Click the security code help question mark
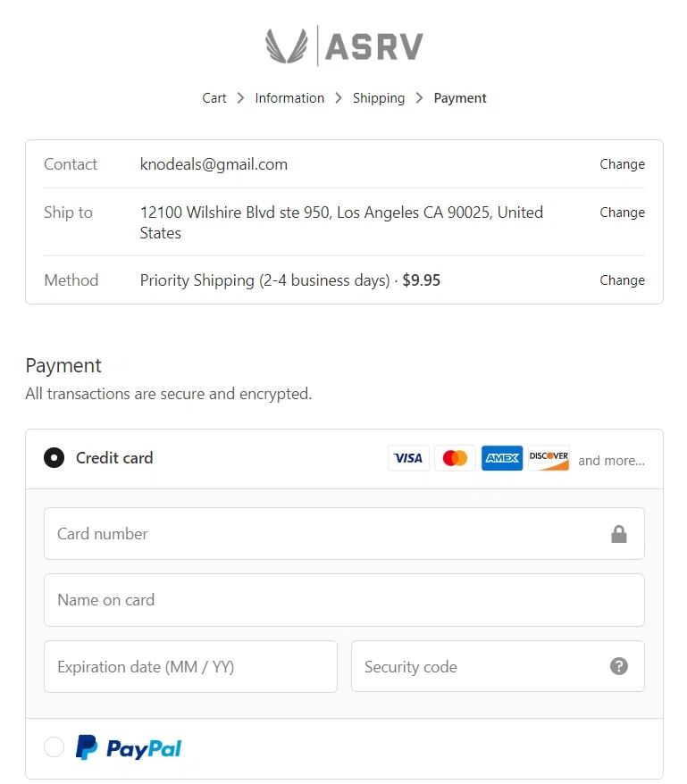Viewport: 687px width, 784px height. [618, 666]
